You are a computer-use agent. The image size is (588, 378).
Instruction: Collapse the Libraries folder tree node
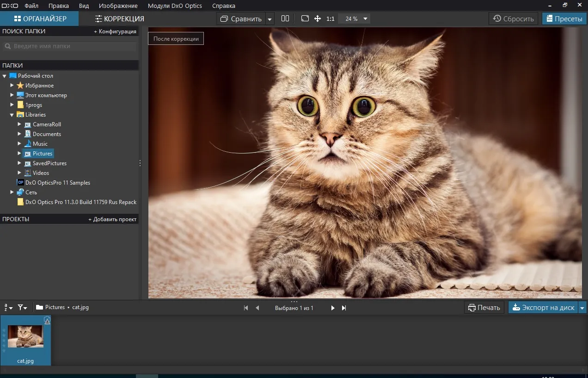click(x=12, y=115)
